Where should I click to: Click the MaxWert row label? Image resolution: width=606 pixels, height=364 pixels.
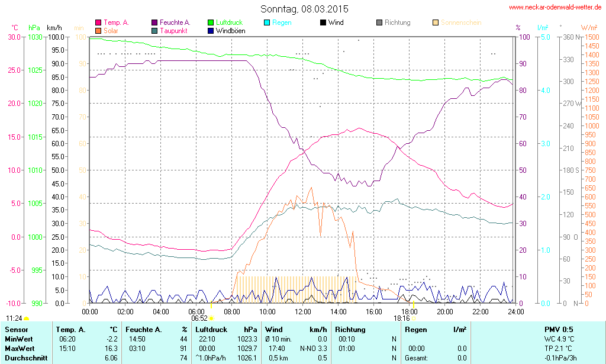[20, 348]
